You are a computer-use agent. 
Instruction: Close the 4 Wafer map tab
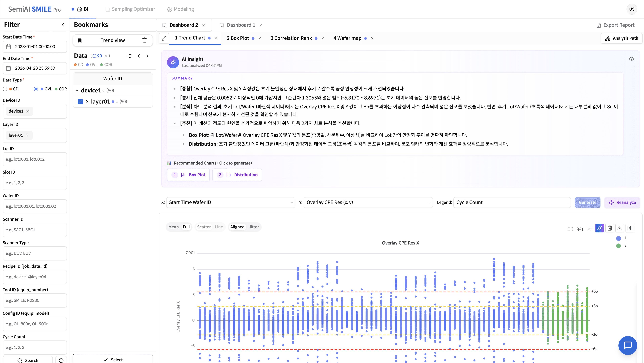point(372,38)
